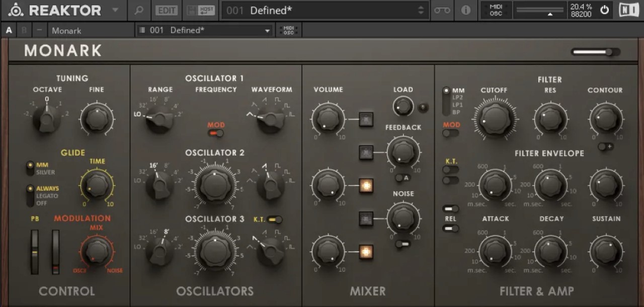The height and width of the screenshot is (307, 644).
Task: Switch the Glide Always/Legato/Off selector
Action: [31, 196]
